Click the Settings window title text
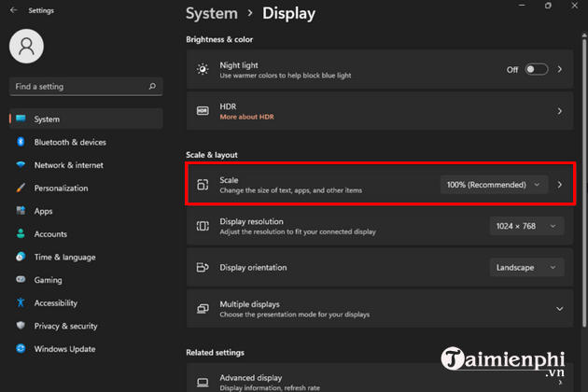Image resolution: width=588 pixels, height=392 pixels. (x=41, y=10)
